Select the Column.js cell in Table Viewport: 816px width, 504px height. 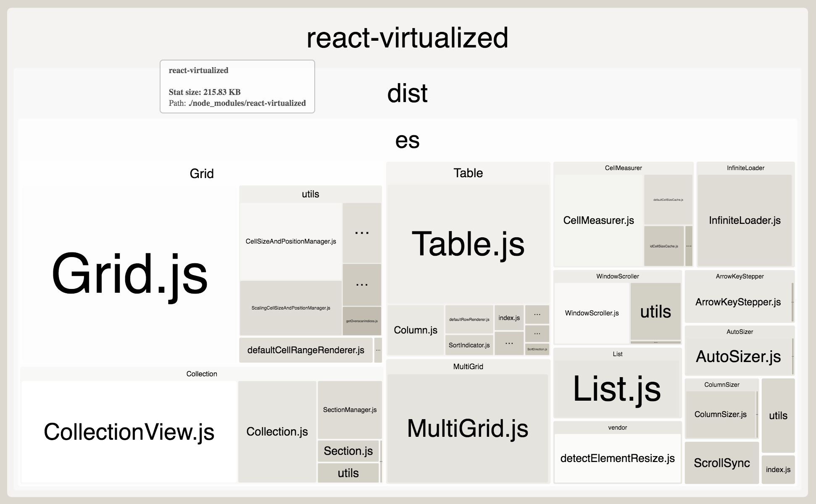coord(415,330)
